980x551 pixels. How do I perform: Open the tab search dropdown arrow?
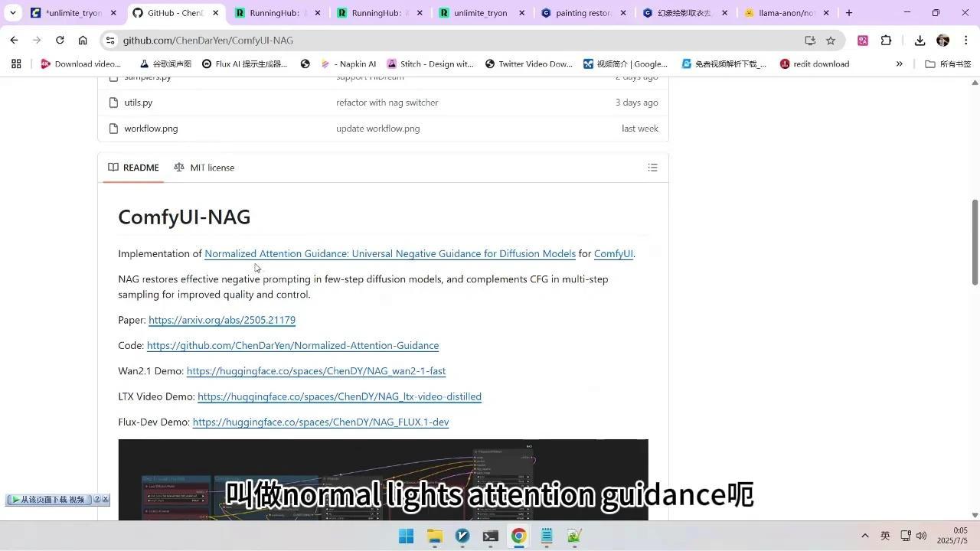click(x=12, y=13)
